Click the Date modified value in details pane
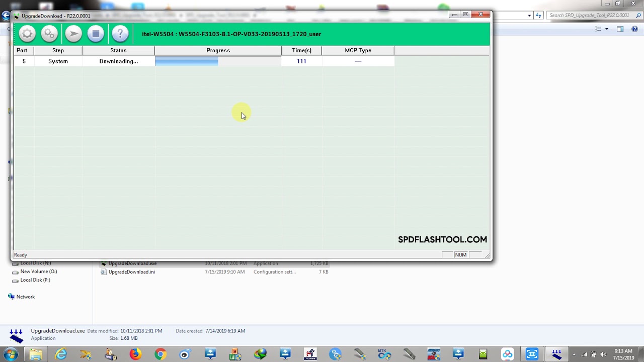The image size is (644, 362). (x=141, y=331)
